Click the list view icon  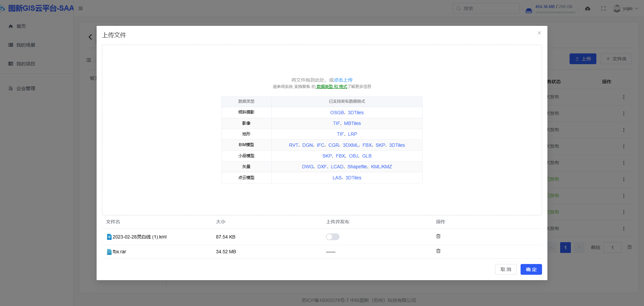pyautogui.click(x=89, y=60)
